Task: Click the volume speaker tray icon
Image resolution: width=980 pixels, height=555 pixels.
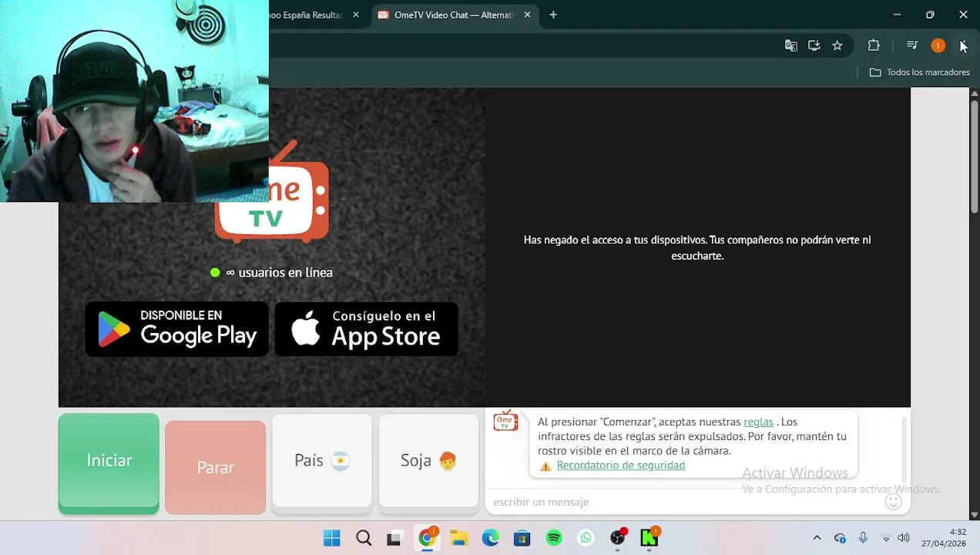Action: pos(903,538)
